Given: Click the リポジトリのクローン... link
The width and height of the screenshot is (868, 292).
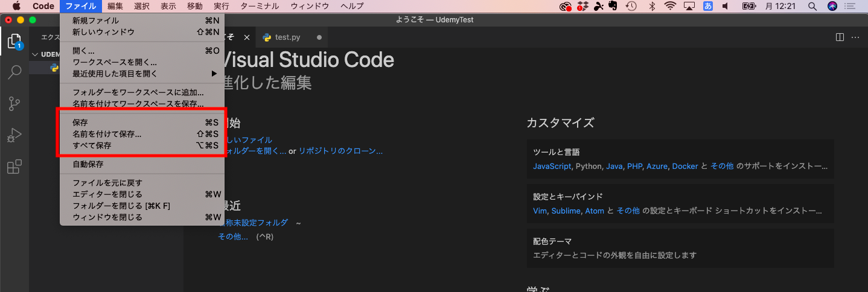Looking at the screenshot, I should coord(340,151).
